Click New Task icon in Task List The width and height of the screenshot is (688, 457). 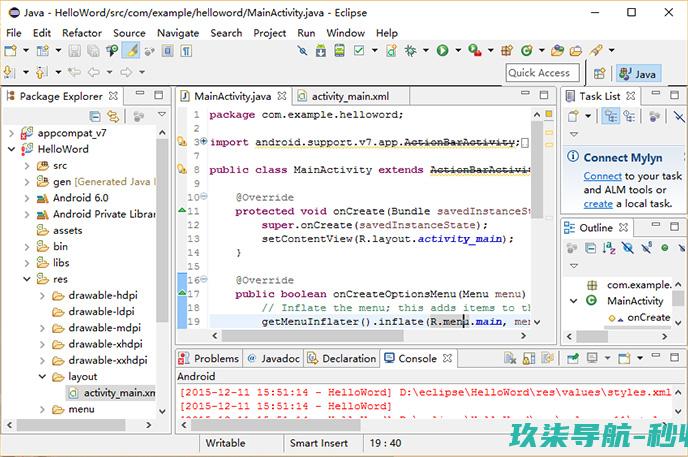[573, 116]
